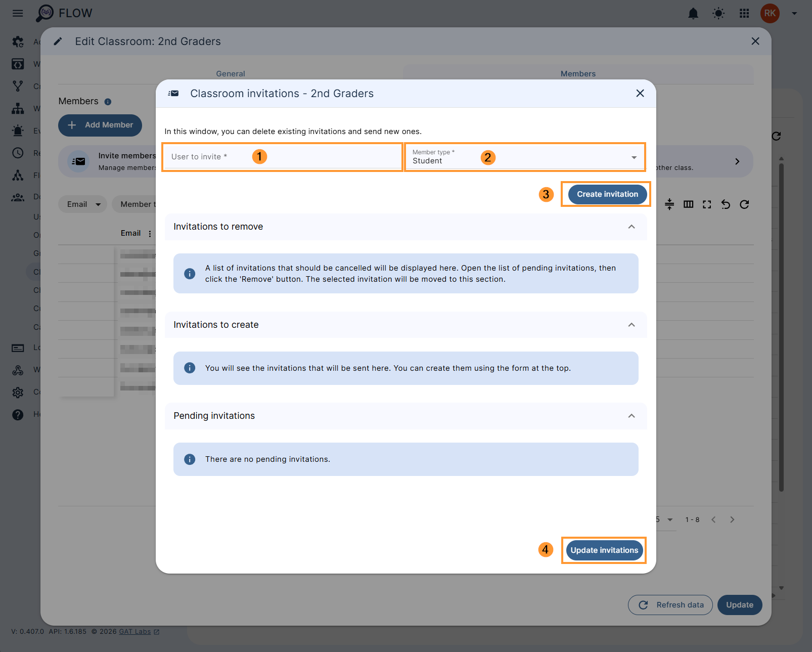Switch to the General tab
This screenshot has width=812, height=652.
click(231, 74)
